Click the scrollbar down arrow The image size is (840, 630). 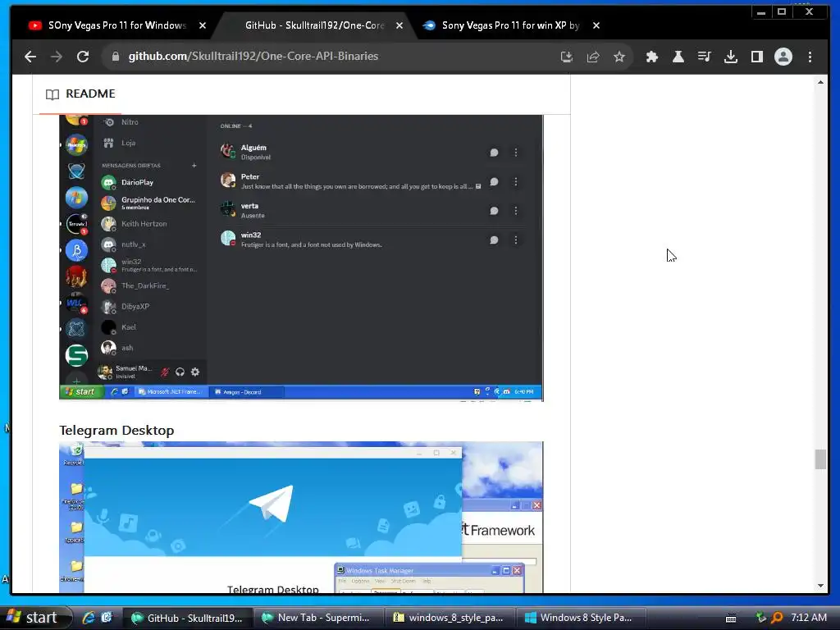pos(820,586)
